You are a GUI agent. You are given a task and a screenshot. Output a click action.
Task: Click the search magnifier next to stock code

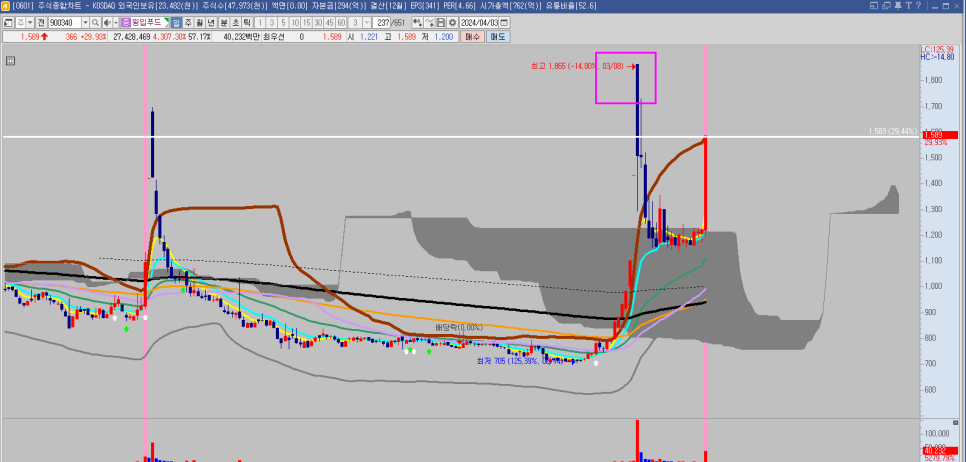tap(95, 22)
